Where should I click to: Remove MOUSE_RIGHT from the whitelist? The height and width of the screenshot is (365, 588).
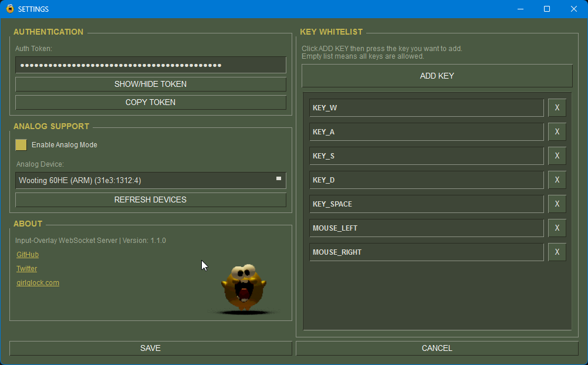[557, 252]
